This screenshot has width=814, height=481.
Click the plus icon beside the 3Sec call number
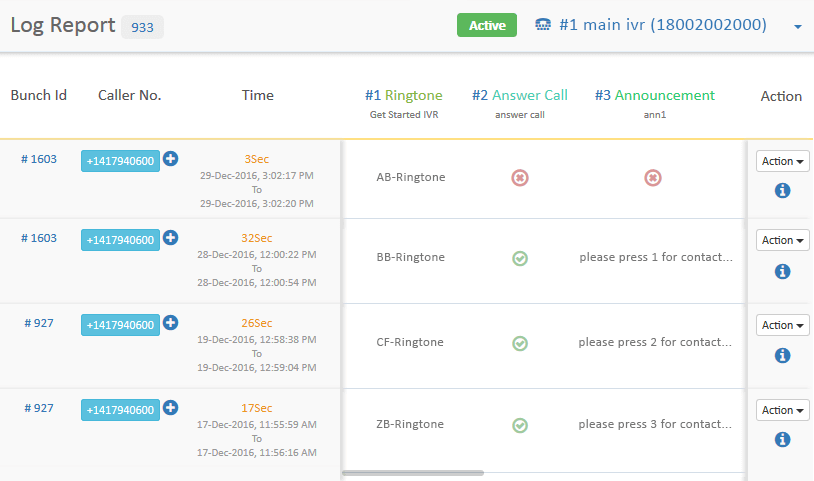point(170,159)
